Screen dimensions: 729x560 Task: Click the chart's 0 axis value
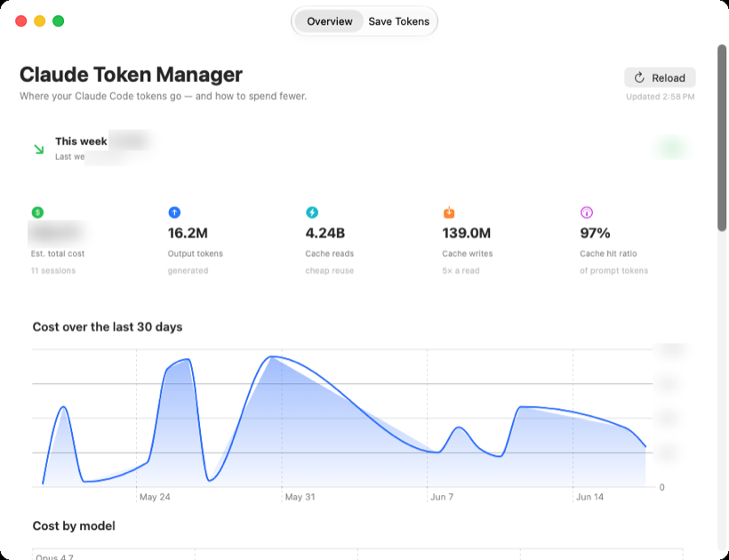coord(662,487)
